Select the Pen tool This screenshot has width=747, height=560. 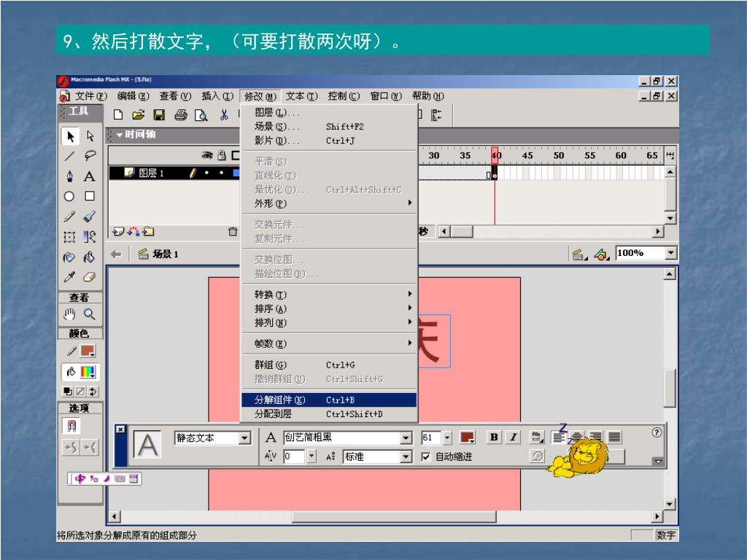[69, 176]
